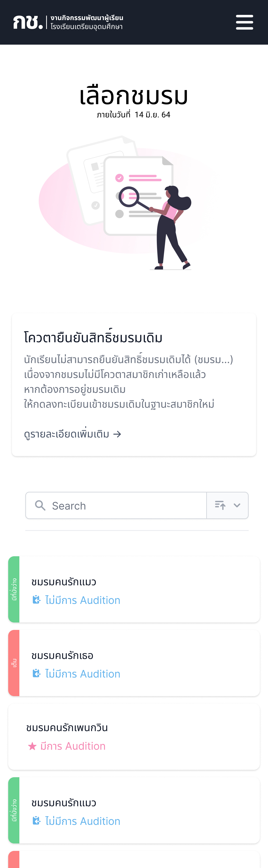Expand the sort dropdown chevron
Viewport: 268px width, 868px height.
pos(237,505)
